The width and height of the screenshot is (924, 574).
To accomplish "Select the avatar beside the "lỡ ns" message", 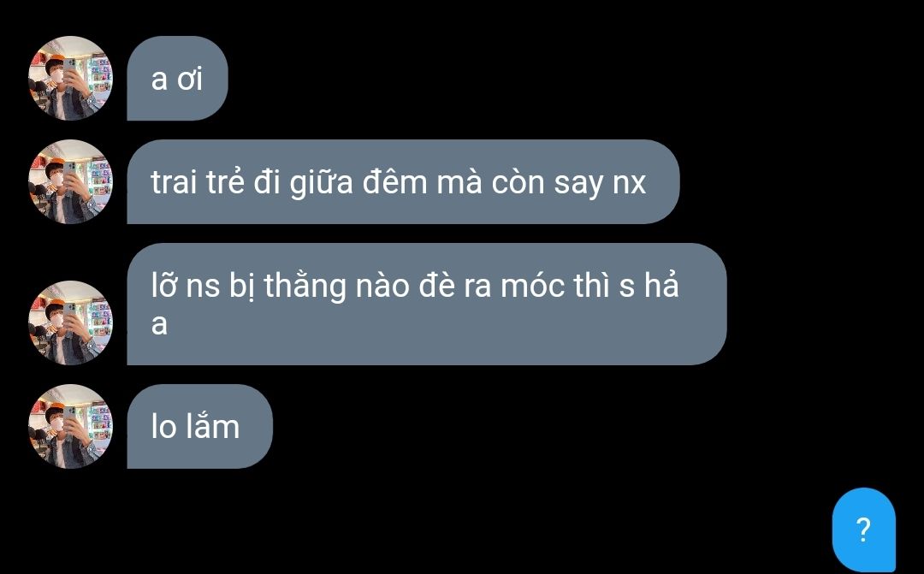I will pyautogui.click(x=71, y=323).
